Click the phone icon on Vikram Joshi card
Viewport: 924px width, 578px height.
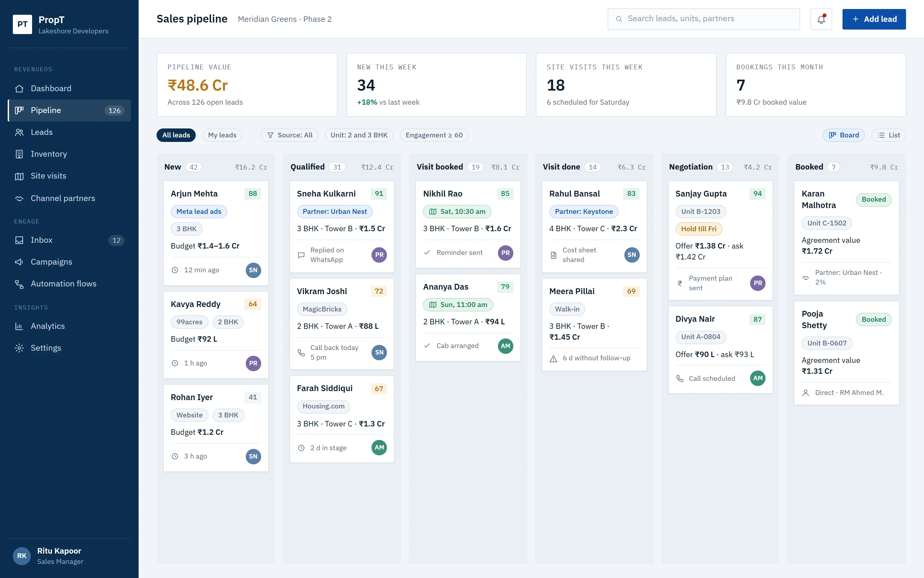pyautogui.click(x=301, y=353)
